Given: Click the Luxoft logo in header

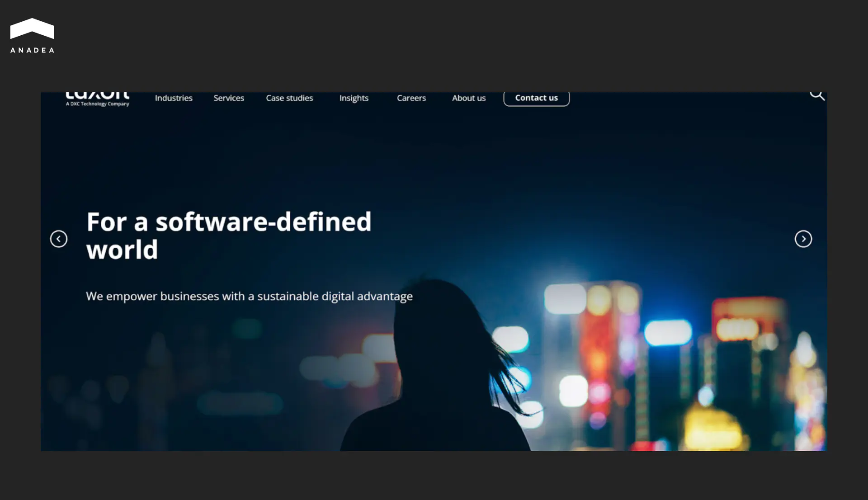Looking at the screenshot, I should point(97,95).
